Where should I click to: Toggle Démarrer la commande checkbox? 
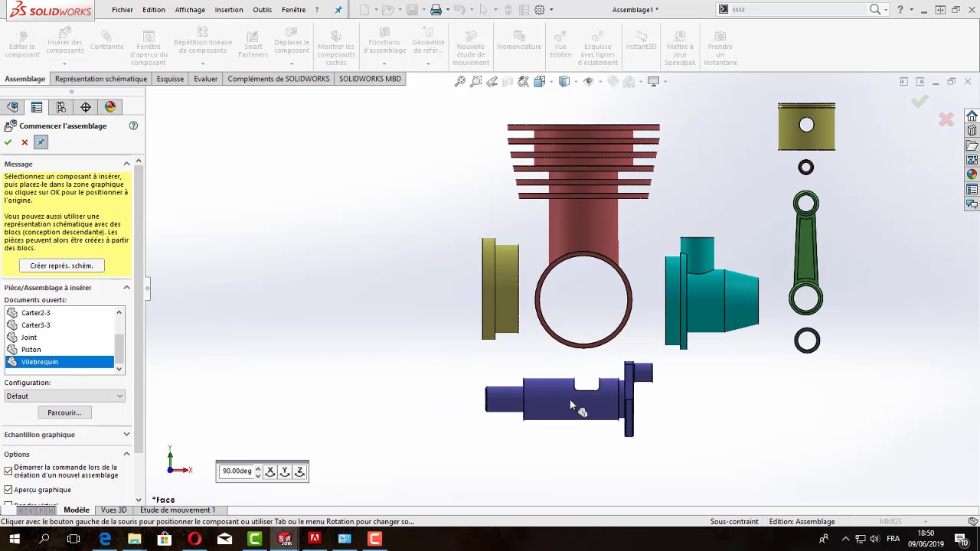[8, 471]
